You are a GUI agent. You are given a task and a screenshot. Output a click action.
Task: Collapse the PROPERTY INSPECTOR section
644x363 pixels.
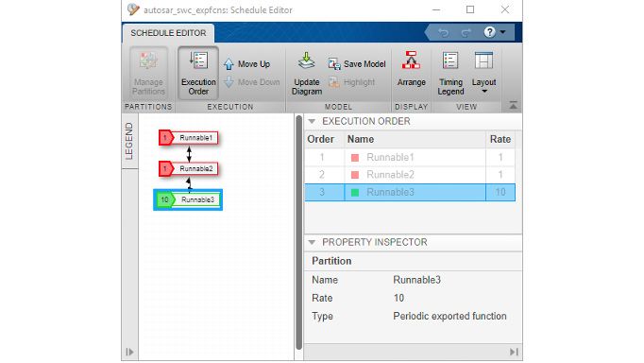point(312,242)
